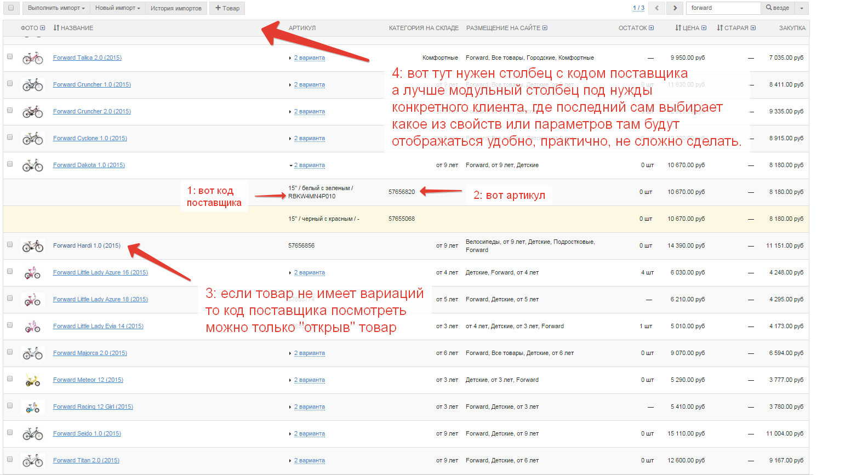The height and width of the screenshot is (475, 868).
Task: Open the ФОТО column filter icon
Action: click(x=43, y=28)
